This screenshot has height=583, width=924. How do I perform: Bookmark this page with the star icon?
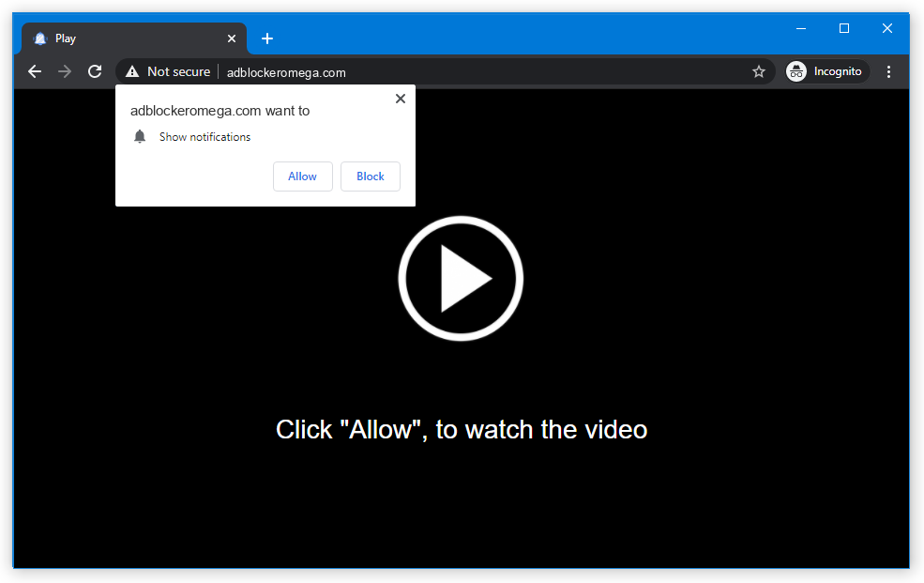[x=759, y=71]
